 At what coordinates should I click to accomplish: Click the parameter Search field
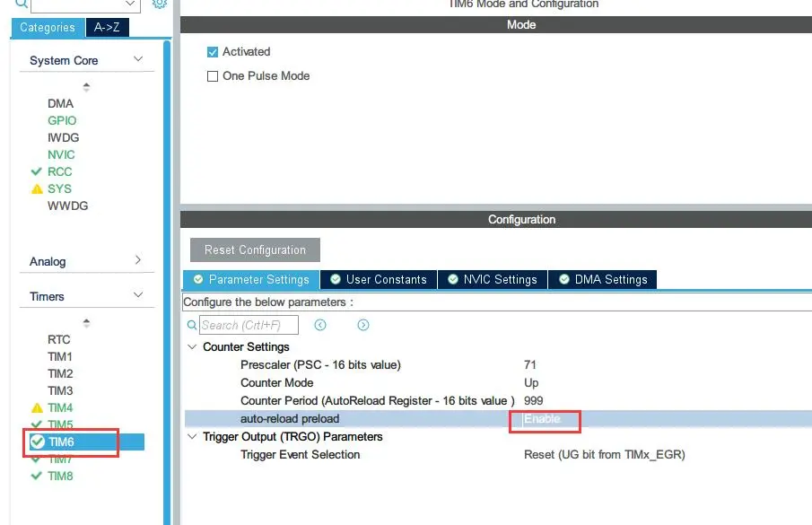pyautogui.click(x=249, y=325)
